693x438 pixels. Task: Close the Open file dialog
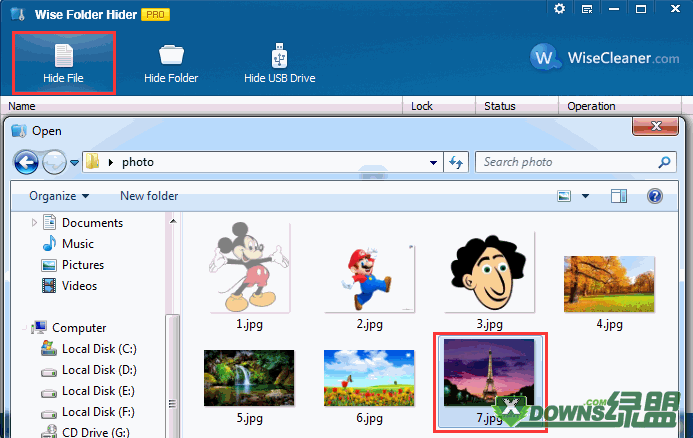click(x=656, y=126)
